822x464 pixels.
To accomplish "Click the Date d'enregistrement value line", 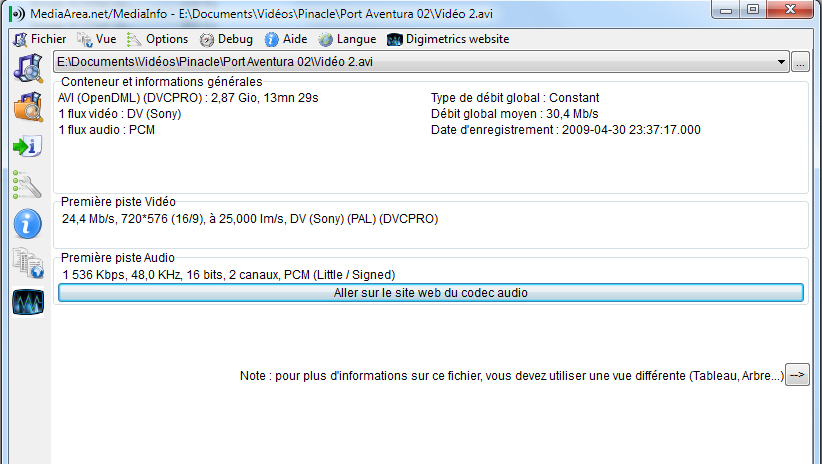I will [566, 130].
